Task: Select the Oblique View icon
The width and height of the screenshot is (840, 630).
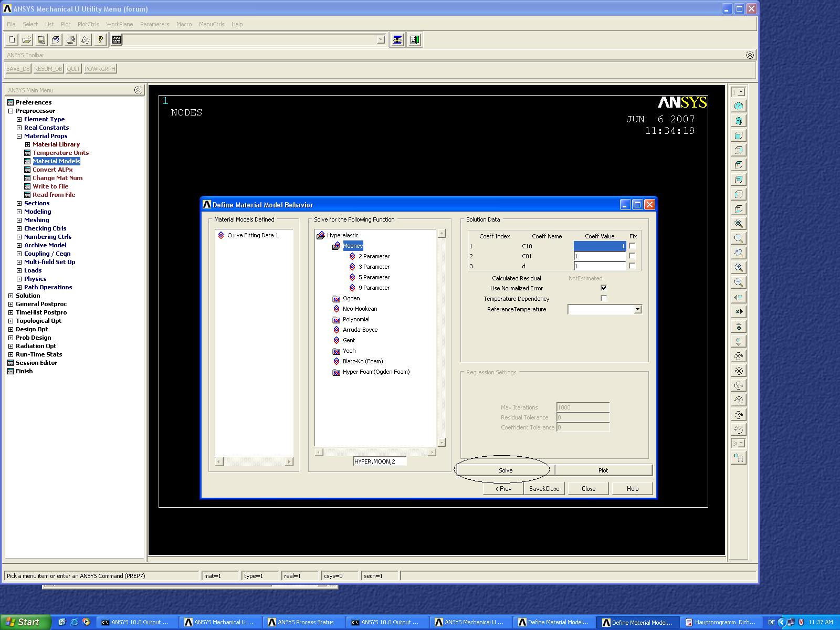Action: pyautogui.click(x=739, y=121)
